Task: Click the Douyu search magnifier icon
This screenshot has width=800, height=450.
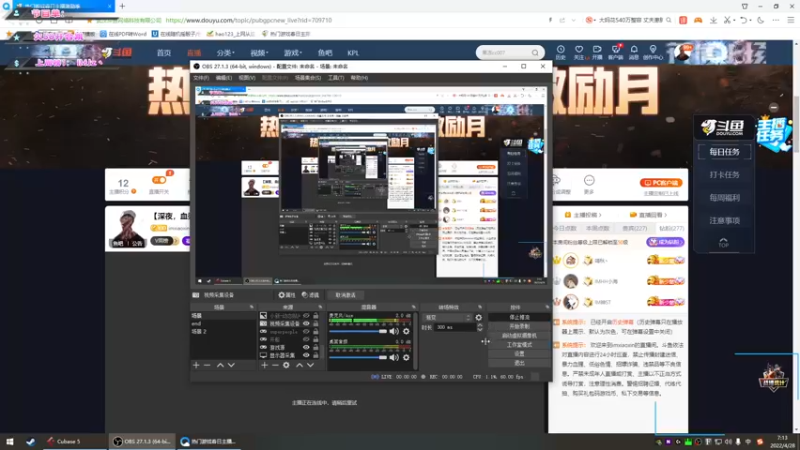Action: click(535, 53)
